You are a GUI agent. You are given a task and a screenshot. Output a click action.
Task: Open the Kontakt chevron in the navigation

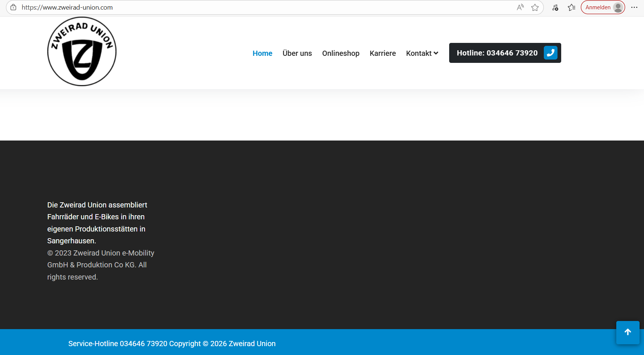(436, 53)
